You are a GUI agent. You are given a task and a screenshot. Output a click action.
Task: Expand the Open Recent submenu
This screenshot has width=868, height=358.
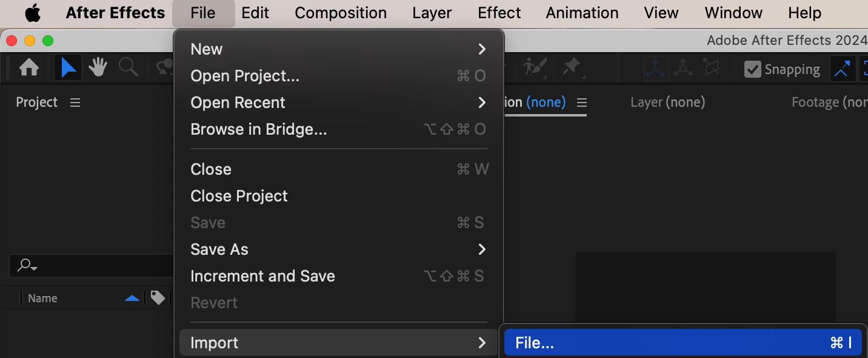[338, 103]
